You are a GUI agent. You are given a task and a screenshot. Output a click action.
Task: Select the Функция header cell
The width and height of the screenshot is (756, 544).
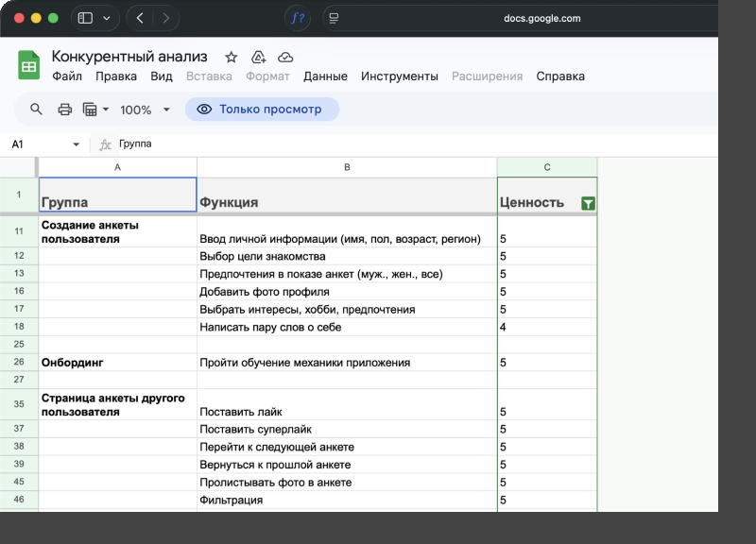(347, 195)
